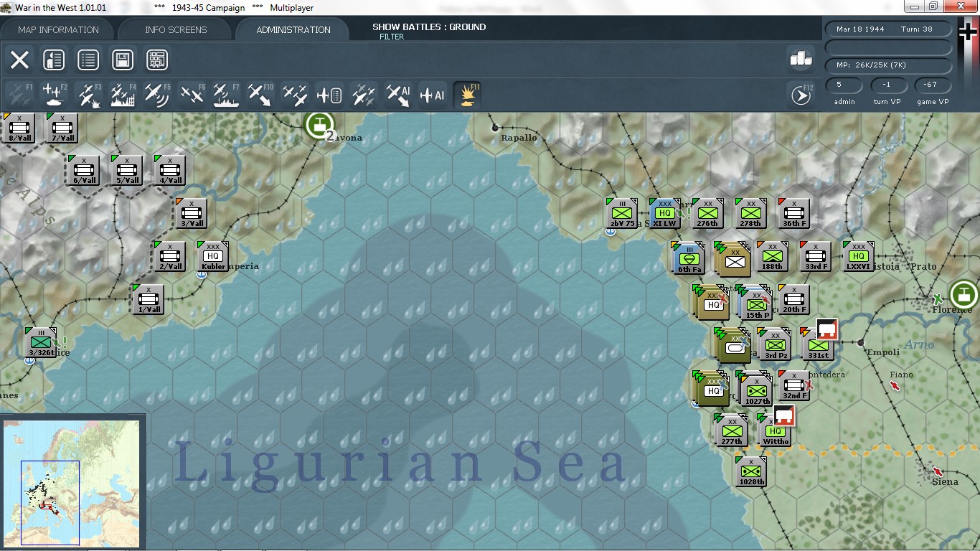Select the LXXVI corps HQ counter
This screenshot has width=980, height=551.
(859, 257)
